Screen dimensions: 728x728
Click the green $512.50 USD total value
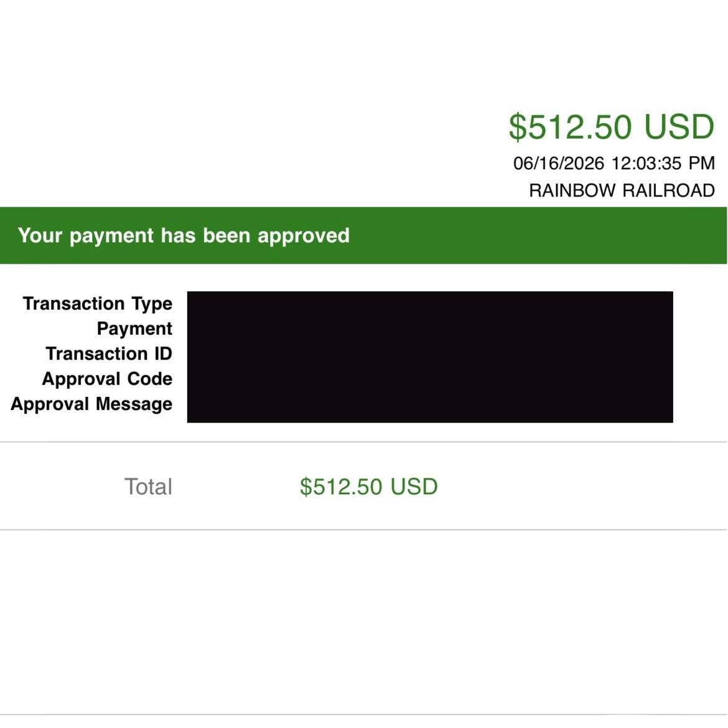coord(368,487)
